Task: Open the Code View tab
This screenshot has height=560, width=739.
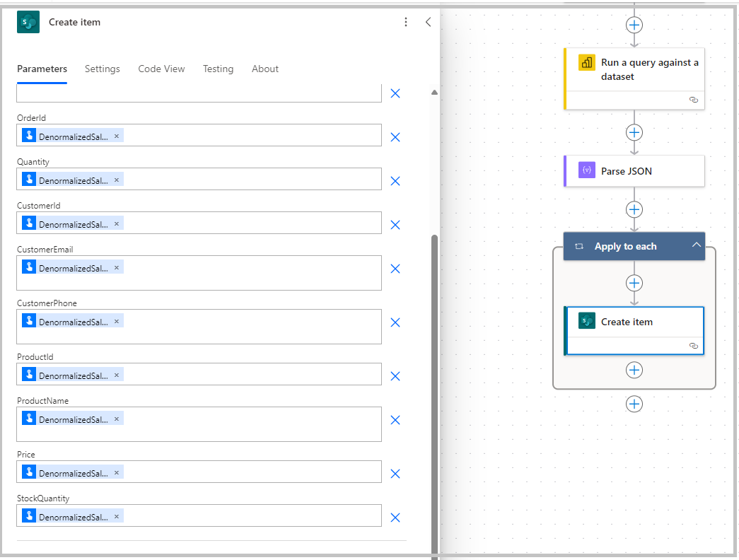Action: (161, 69)
